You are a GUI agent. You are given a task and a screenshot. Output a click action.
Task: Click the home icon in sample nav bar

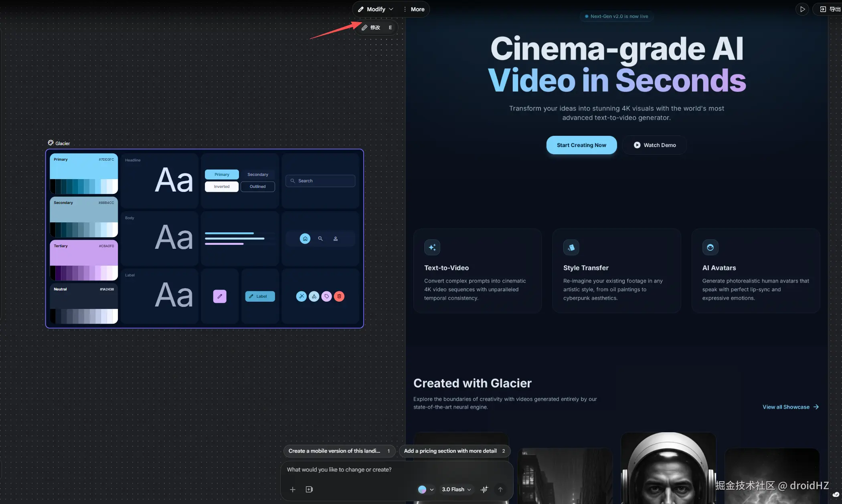click(x=305, y=239)
